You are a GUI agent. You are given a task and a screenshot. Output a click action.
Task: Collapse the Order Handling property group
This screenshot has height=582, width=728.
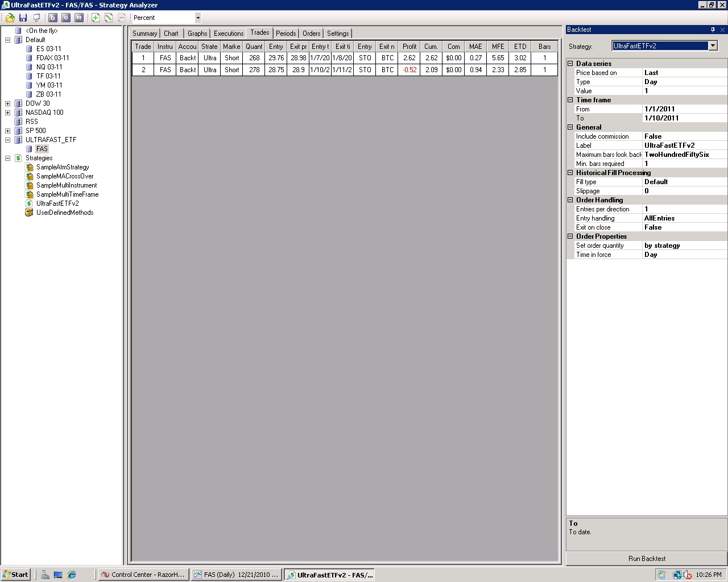click(x=570, y=200)
